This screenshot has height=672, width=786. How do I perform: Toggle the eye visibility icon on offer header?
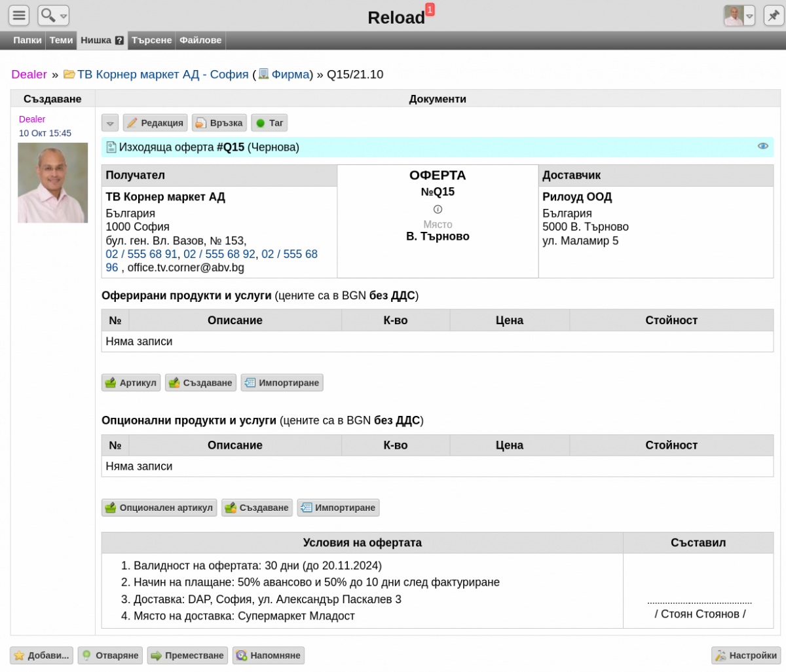(763, 146)
